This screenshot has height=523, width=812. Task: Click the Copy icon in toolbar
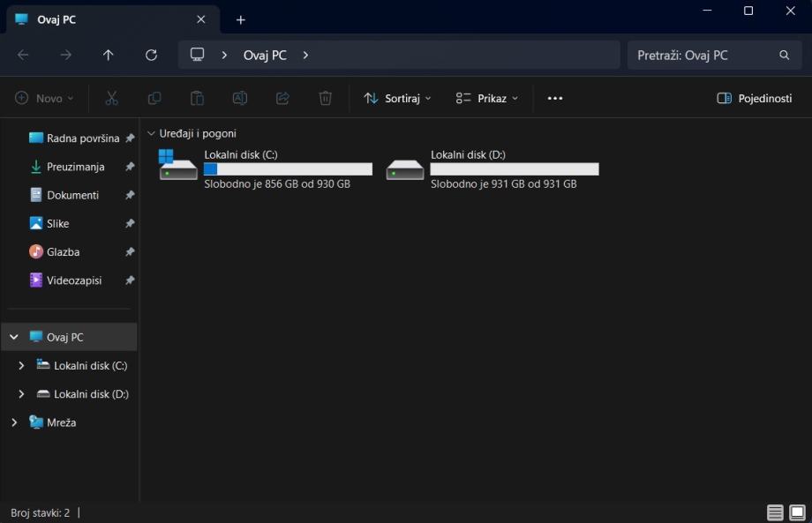click(154, 98)
